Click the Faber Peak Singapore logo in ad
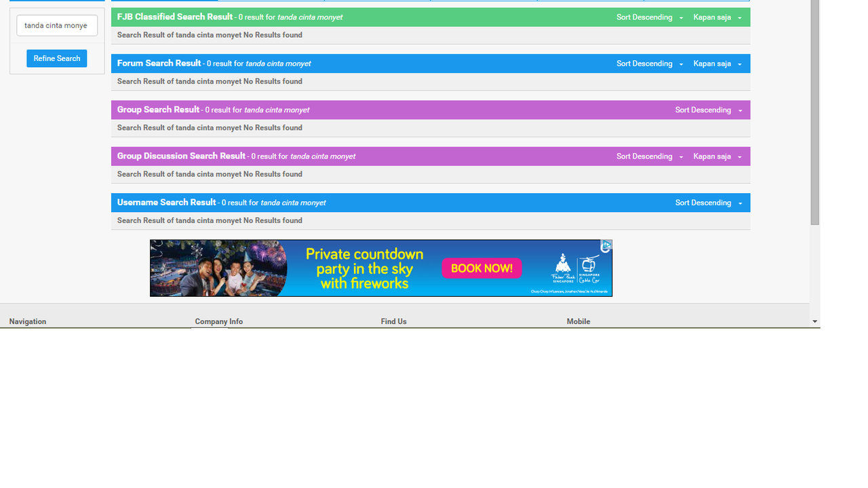 (x=563, y=270)
